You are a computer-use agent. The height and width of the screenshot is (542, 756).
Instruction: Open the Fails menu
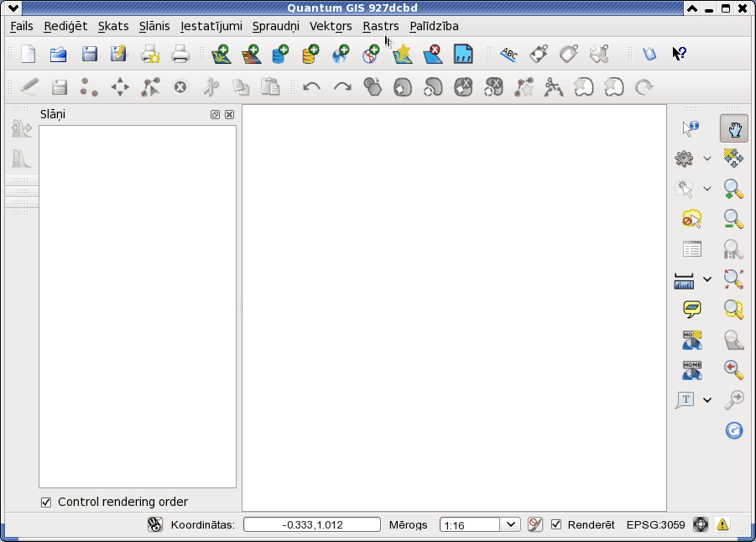tap(22, 26)
